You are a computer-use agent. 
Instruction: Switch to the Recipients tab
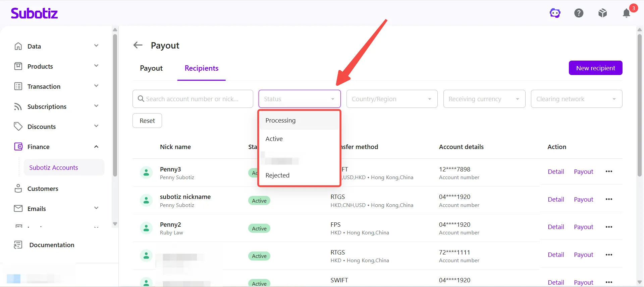[x=202, y=68]
